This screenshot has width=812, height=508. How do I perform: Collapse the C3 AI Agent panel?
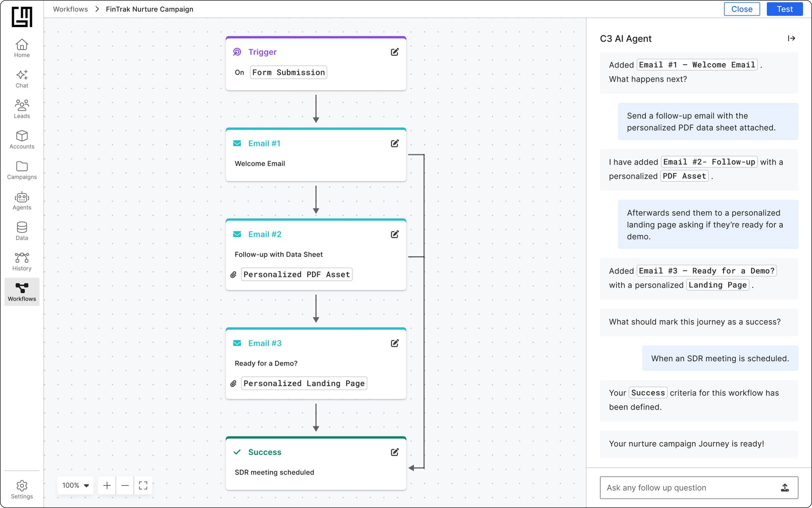click(791, 38)
